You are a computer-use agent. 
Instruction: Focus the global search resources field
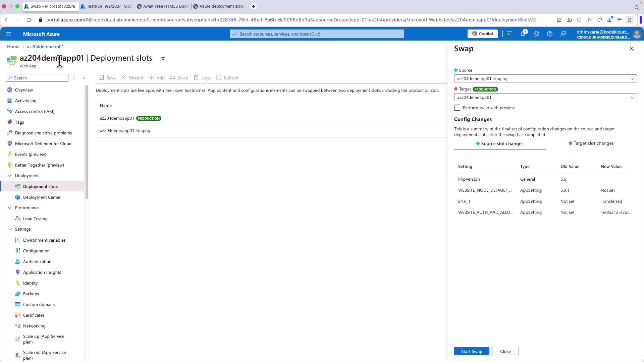317,34
